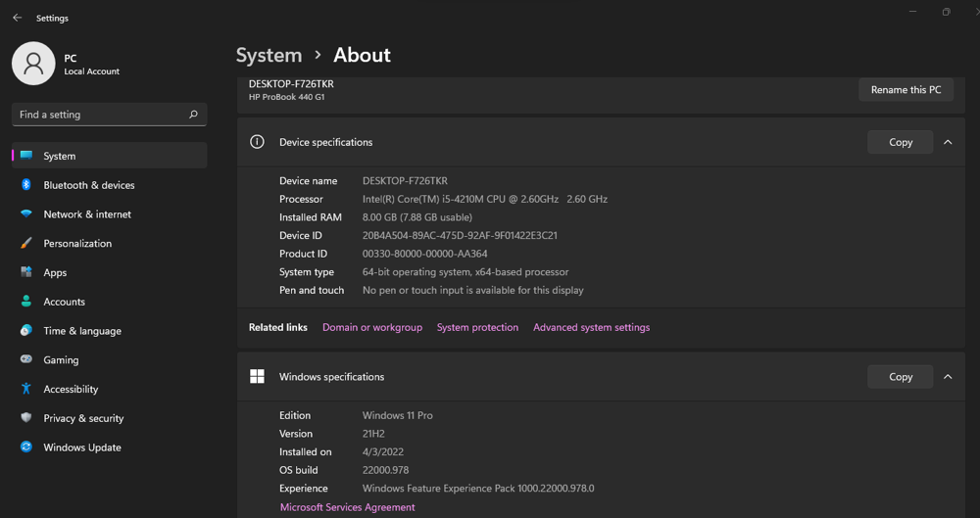Open Accessibility settings
980x518 pixels.
(110, 389)
